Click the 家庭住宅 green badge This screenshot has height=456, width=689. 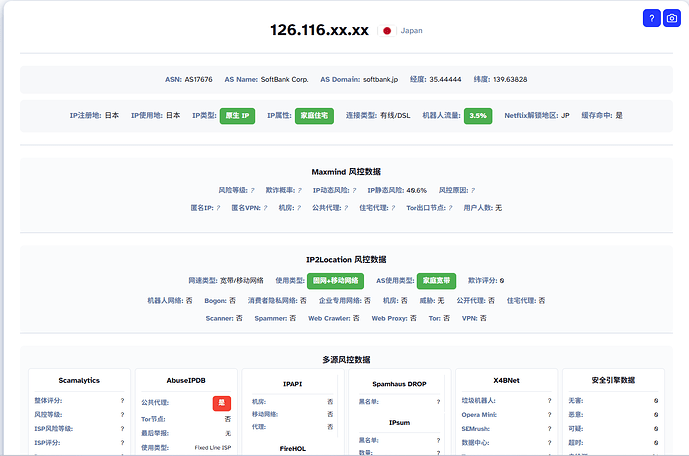tap(314, 116)
